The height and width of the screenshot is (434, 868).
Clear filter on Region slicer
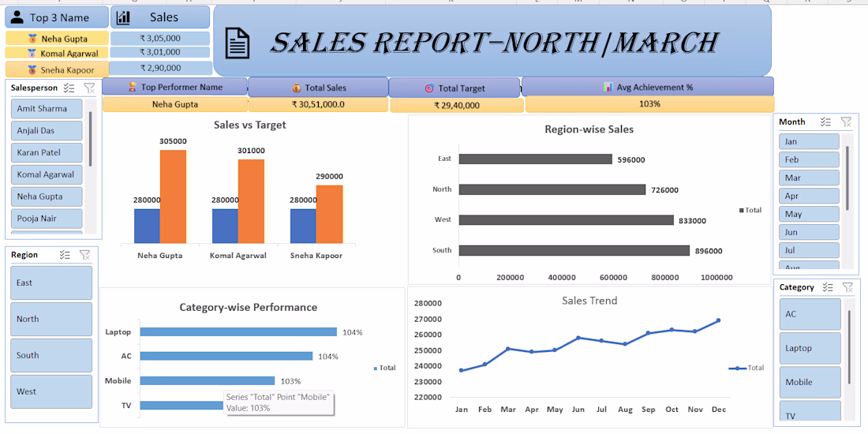84,255
